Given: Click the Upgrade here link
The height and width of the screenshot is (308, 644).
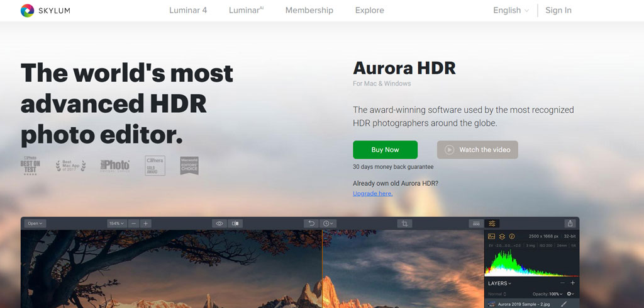Looking at the screenshot, I should 372,193.
